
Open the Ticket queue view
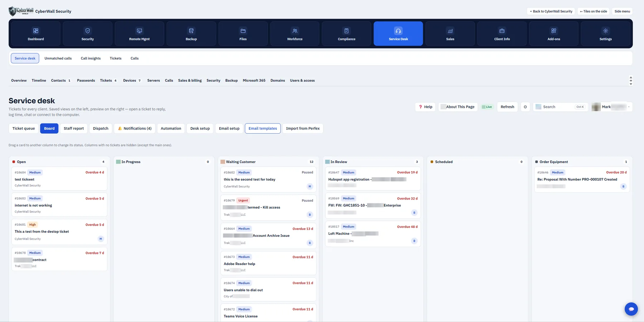pos(24,128)
